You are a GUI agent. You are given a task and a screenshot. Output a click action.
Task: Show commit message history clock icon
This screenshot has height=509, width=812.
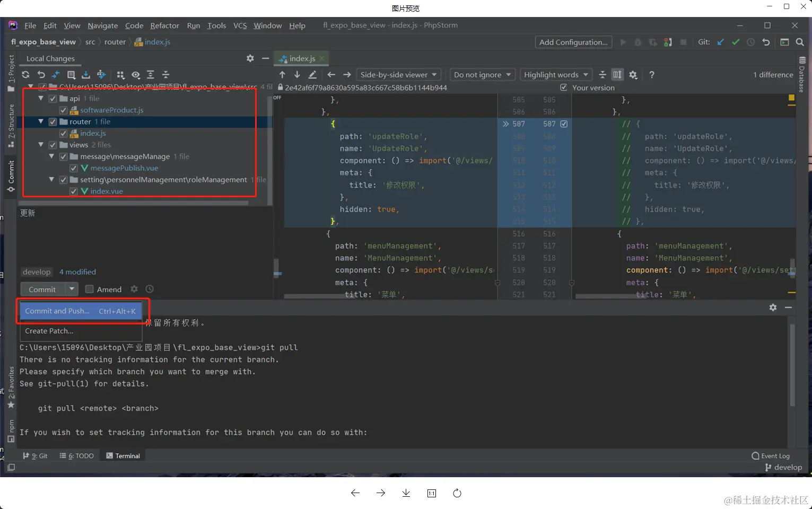(x=150, y=289)
